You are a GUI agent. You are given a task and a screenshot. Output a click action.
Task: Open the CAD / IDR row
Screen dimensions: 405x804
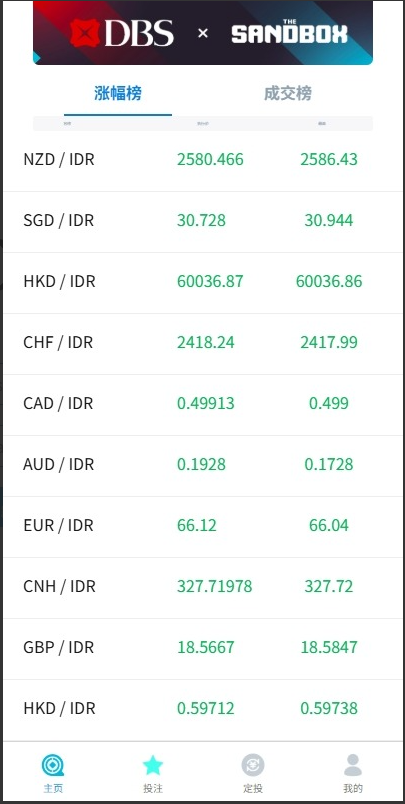[203, 404]
